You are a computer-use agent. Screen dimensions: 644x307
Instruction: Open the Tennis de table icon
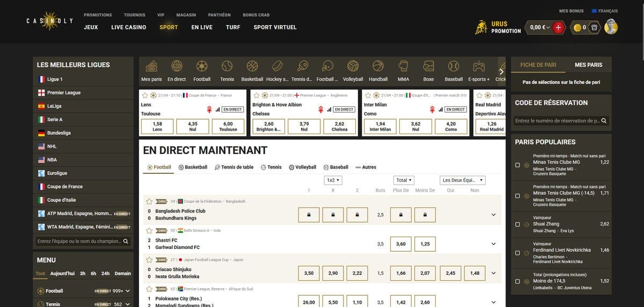302,66
